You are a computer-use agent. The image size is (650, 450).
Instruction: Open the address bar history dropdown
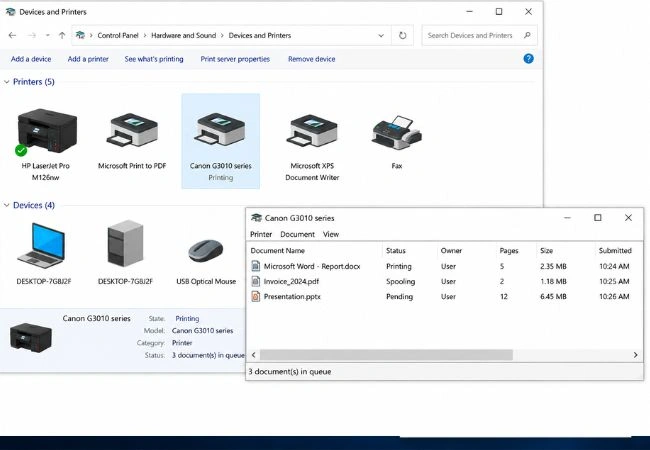pyautogui.click(x=381, y=36)
